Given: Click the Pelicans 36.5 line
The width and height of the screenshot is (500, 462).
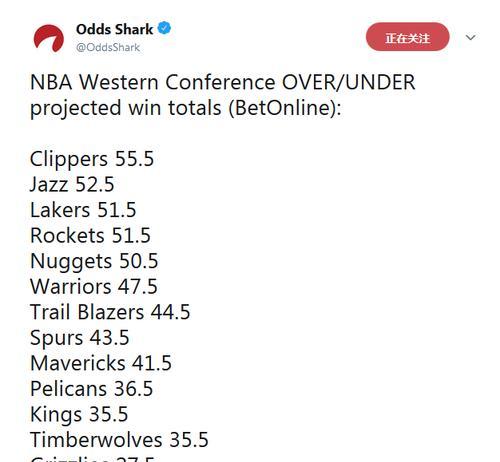Looking at the screenshot, I should coord(91,389).
